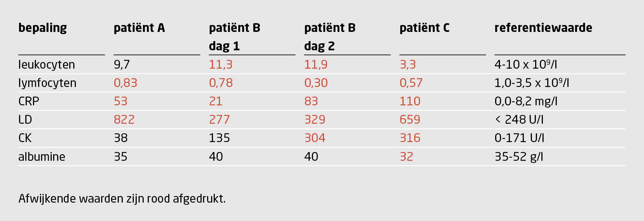Screen dimensions: 644x221
Task: Click the 'patiënt A' column header
Action: point(139,28)
